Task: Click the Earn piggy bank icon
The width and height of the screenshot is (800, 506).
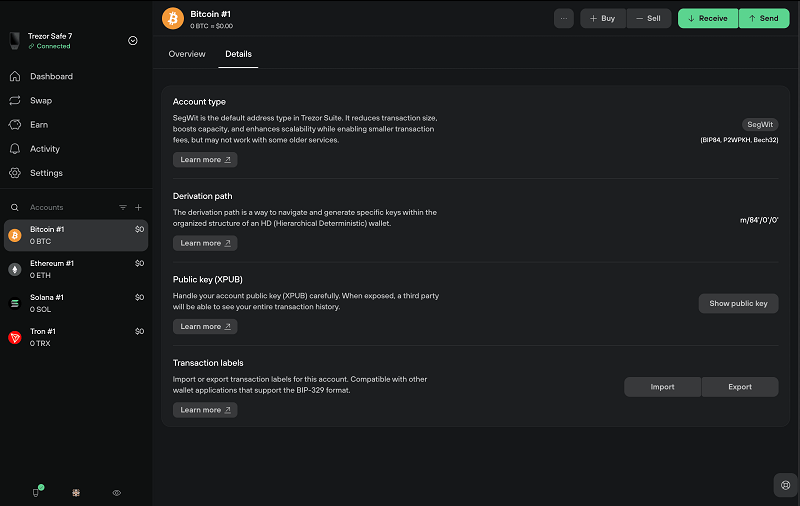Action: click(15, 124)
